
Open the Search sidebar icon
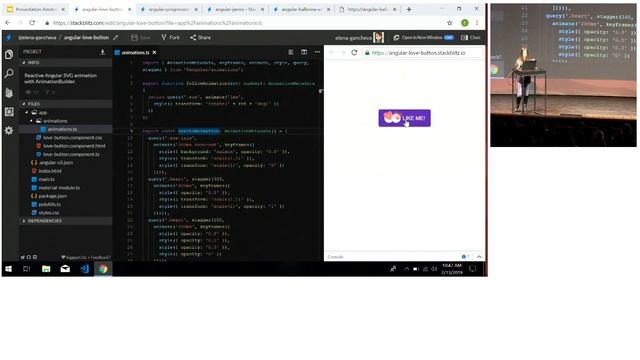click(9, 73)
